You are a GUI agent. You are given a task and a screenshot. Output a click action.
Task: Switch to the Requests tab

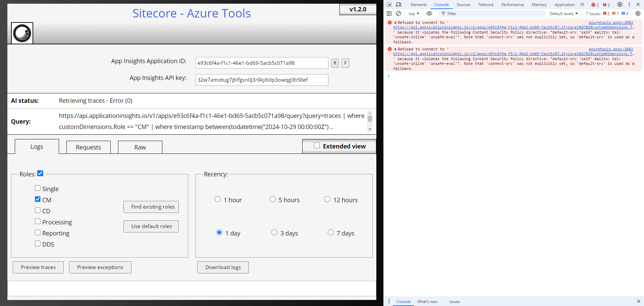pos(88,147)
